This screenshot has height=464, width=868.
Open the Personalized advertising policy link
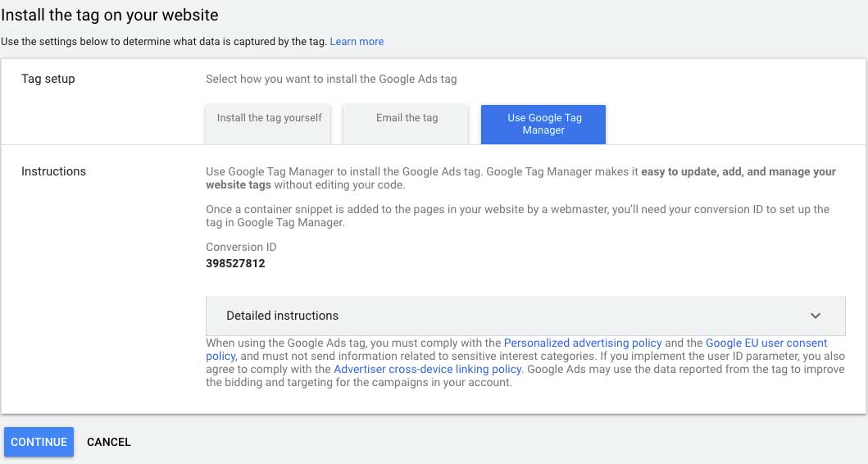click(583, 343)
